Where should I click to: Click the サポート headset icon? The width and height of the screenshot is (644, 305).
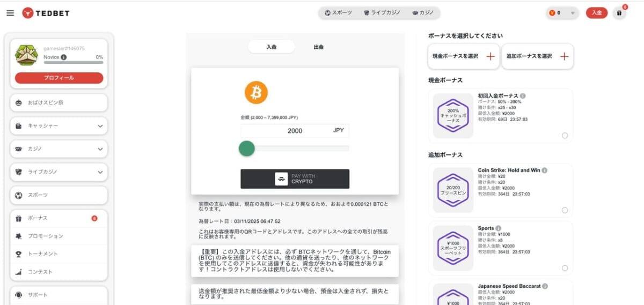[x=19, y=295]
